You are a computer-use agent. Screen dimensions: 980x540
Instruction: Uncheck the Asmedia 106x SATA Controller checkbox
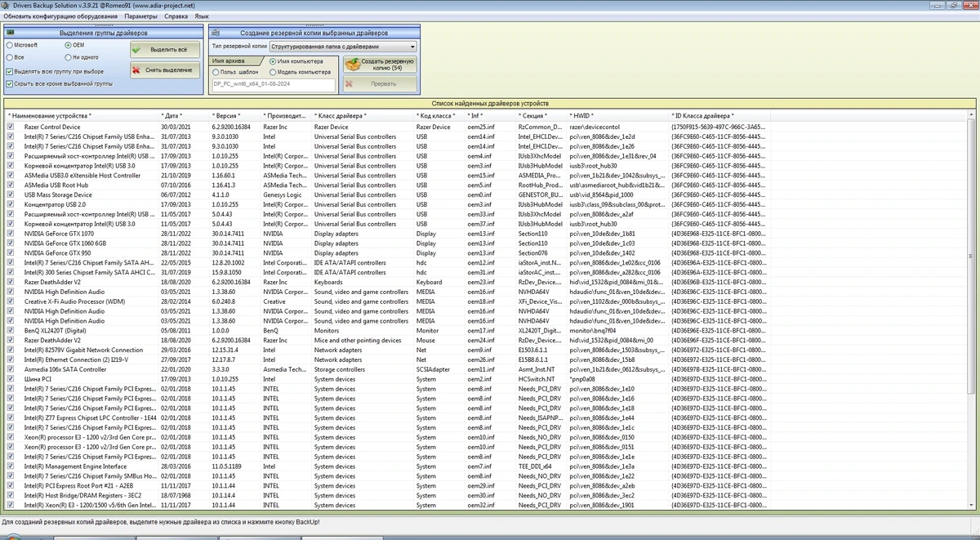(x=11, y=369)
